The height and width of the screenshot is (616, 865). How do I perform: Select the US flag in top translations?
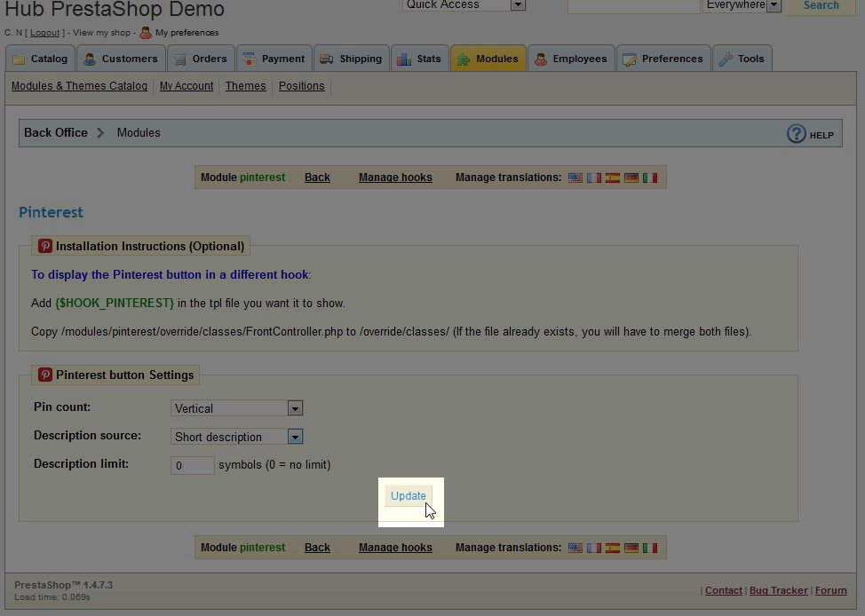point(575,178)
